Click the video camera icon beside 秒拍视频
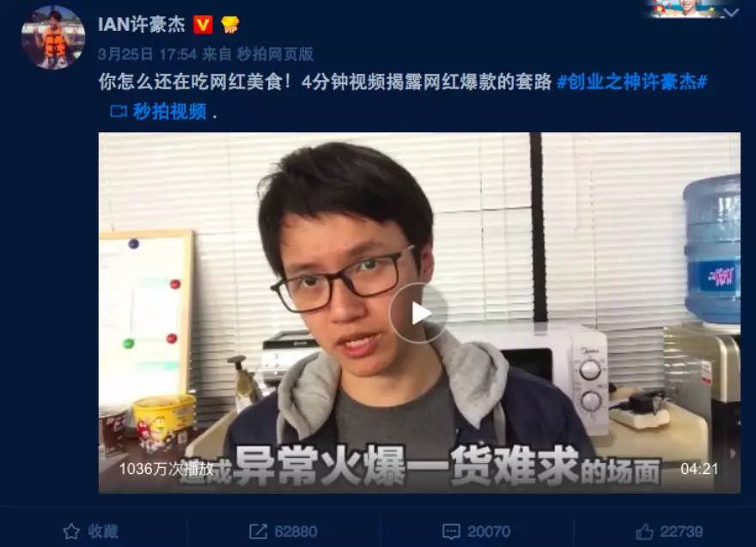 pos(119,112)
